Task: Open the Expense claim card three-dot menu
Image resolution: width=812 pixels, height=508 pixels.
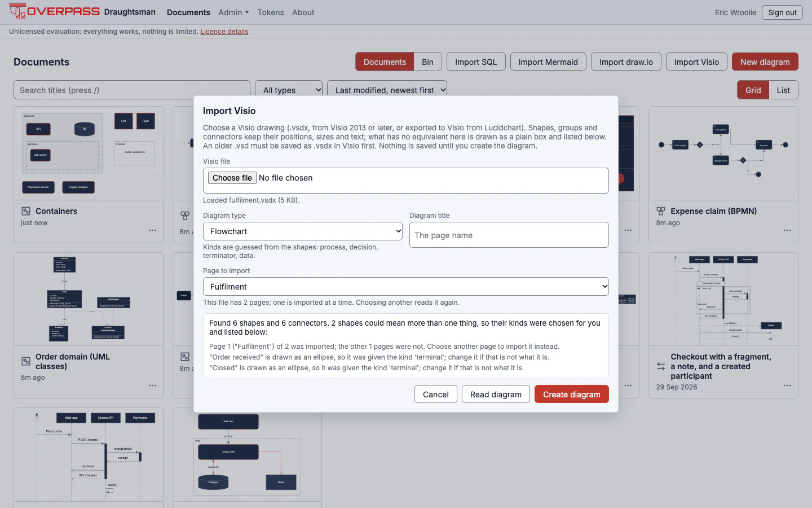Action: (787, 230)
